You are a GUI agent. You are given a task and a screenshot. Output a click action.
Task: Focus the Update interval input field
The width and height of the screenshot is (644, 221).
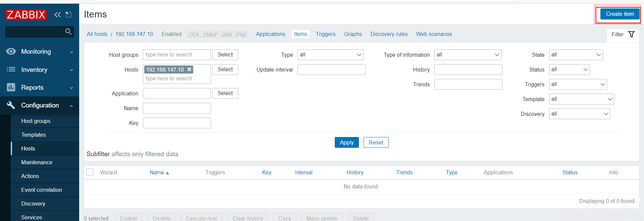[x=331, y=70]
